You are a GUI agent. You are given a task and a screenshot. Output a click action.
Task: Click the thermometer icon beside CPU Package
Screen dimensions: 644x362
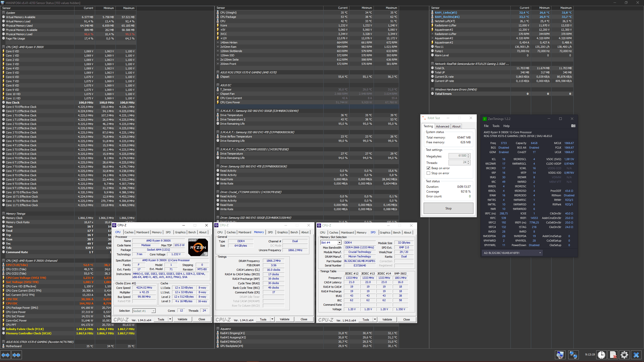click(x=218, y=17)
